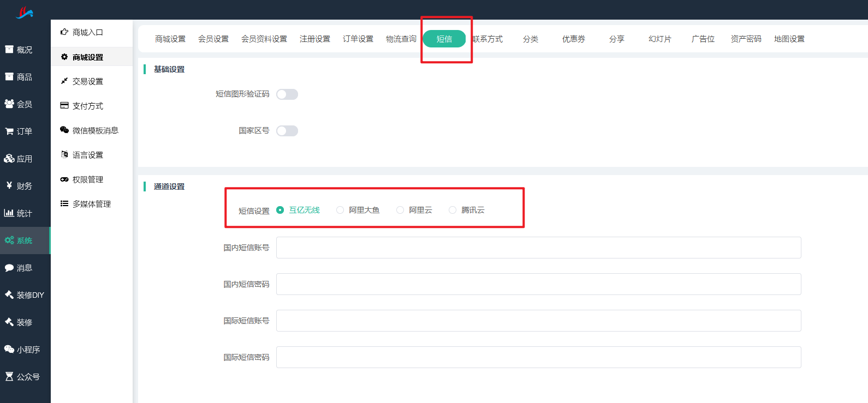Image resolution: width=868 pixels, height=403 pixels.
Task: Switch to the 注册设置 tab
Action: [x=315, y=39]
